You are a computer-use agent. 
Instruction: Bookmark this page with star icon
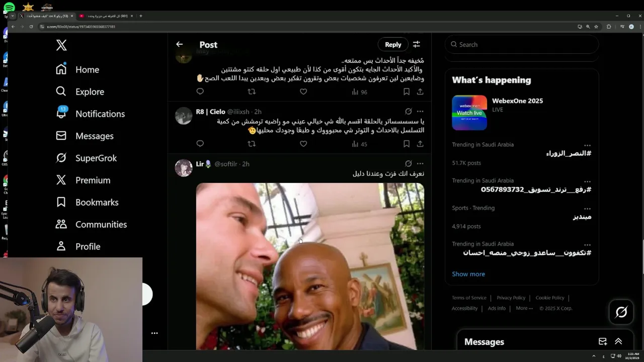[596, 27]
